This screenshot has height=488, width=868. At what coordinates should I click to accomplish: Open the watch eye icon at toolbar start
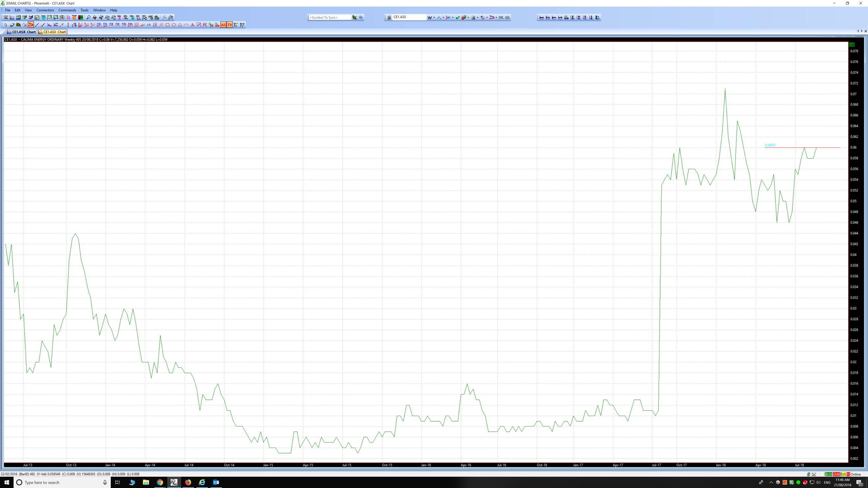(6, 17)
